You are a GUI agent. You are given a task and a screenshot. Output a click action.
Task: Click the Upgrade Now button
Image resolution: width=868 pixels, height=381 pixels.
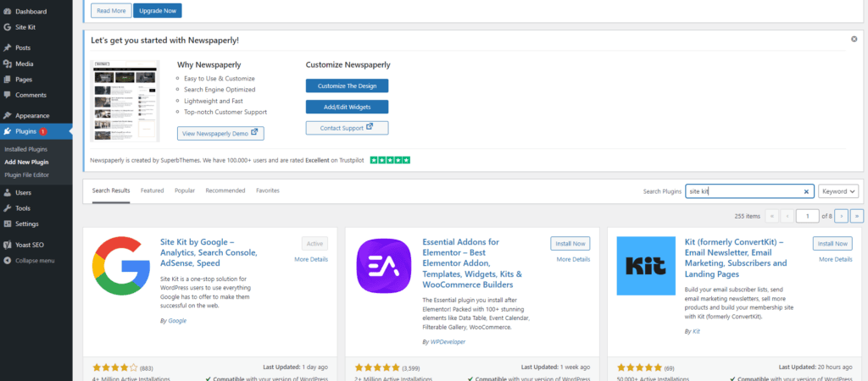[x=157, y=10]
